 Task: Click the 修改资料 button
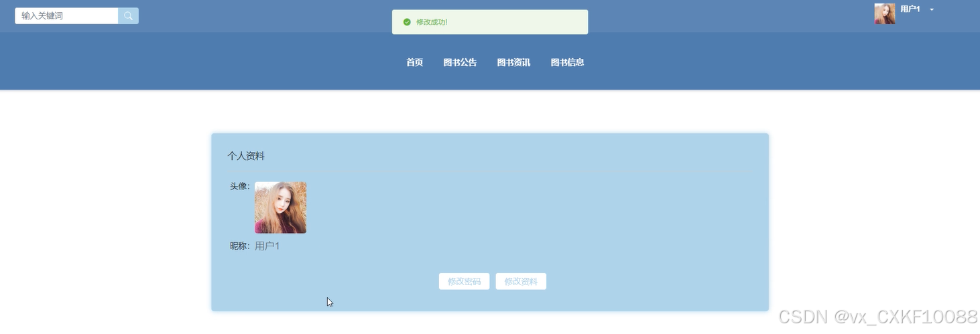pyautogui.click(x=521, y=282)
